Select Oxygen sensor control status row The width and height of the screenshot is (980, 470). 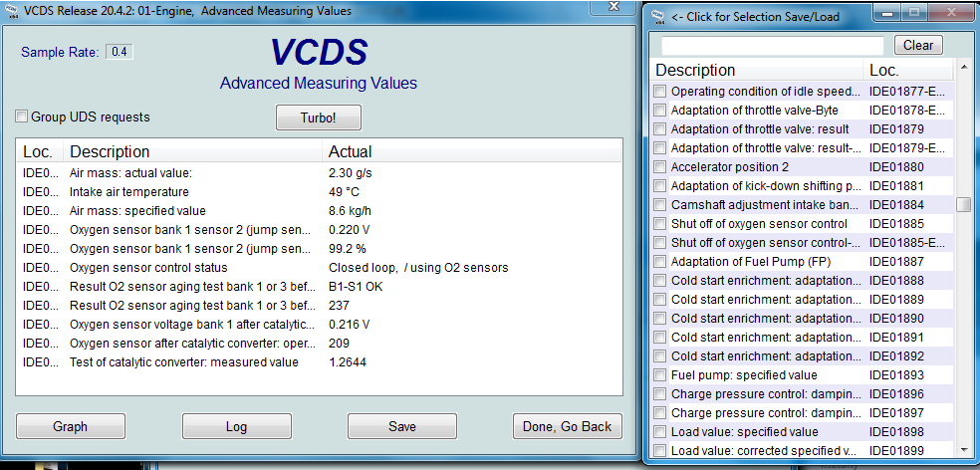pyautogui.click(x=319, y=268)
